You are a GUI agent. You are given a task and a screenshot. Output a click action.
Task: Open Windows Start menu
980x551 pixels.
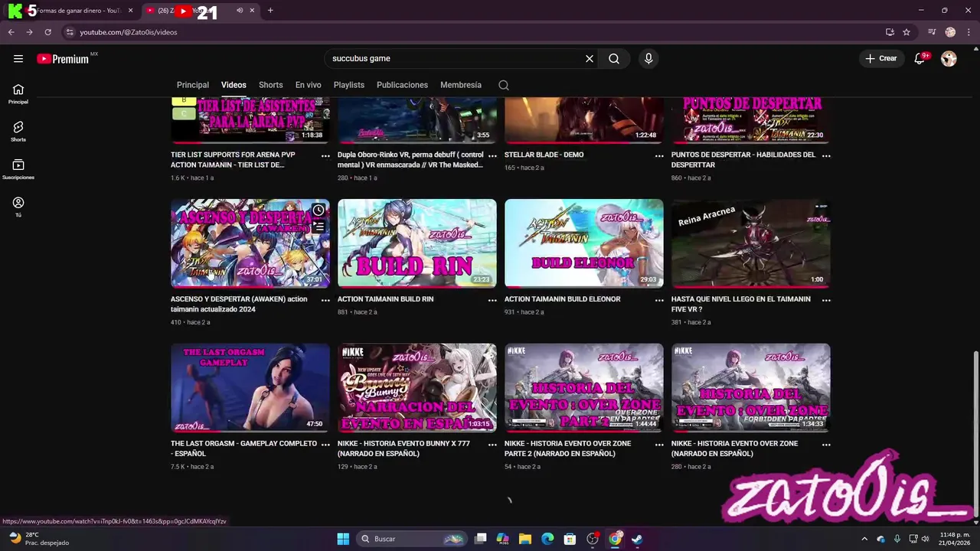pos(343,539)
